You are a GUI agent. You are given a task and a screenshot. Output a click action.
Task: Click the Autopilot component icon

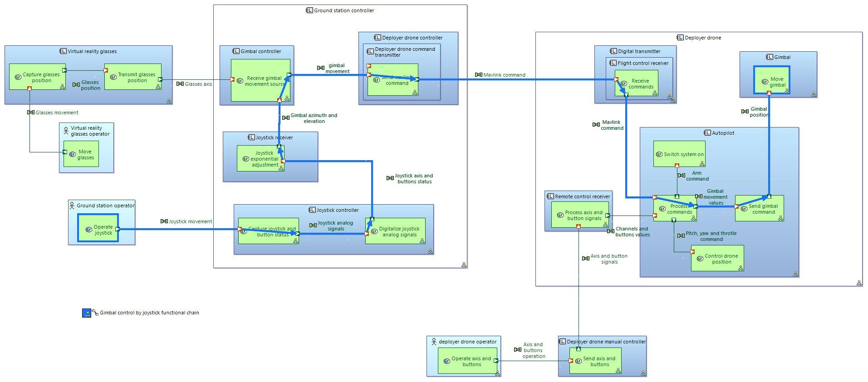707,133
